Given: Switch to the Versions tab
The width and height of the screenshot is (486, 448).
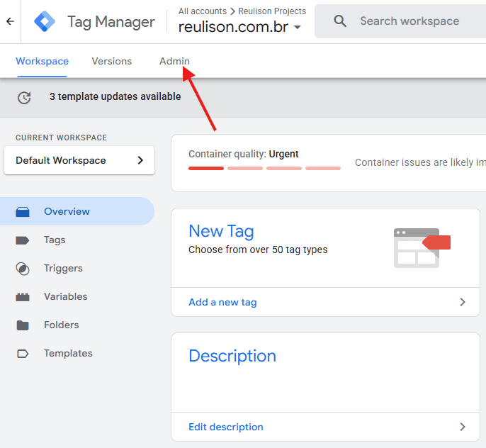Looking at the screenshot, I should (x=112, y=61).
